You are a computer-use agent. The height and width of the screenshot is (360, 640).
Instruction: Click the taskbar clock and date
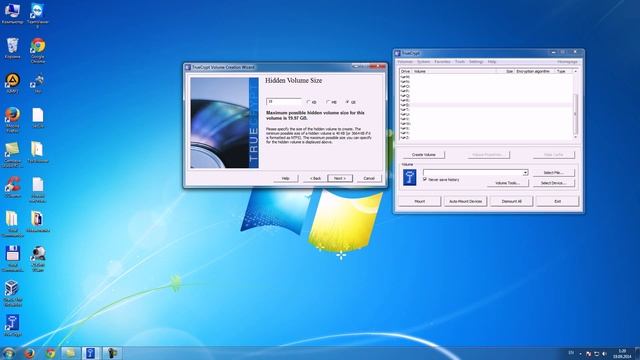(x=622, y=353)
